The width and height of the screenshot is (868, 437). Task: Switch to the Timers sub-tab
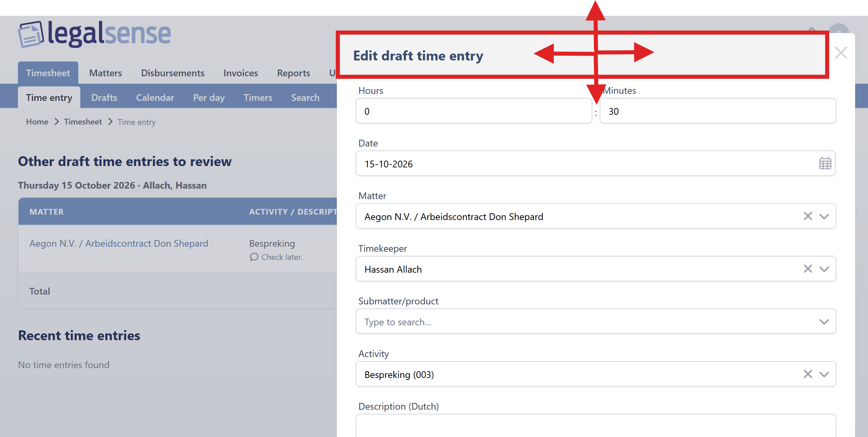point(258,98)
